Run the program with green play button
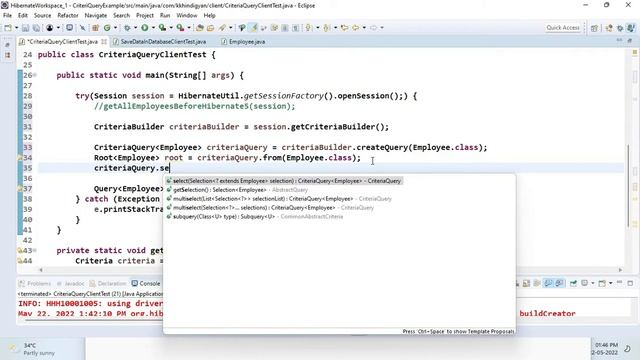The height and width of the screenshot is (360, 640). pos(144,28)
